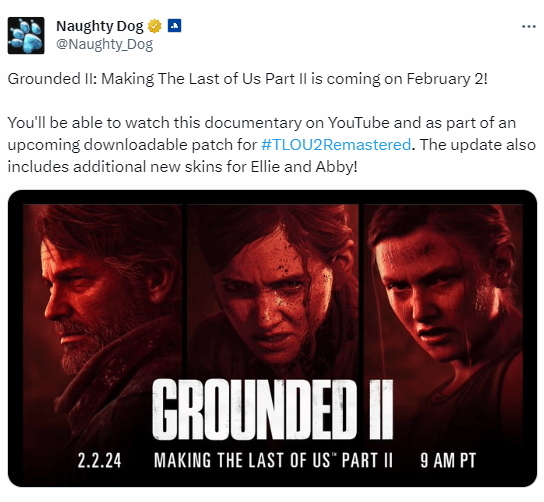Click the gold verified badge
Image resolution: width=544 pixels, height=502 pixels.
(x=154, y=26)
